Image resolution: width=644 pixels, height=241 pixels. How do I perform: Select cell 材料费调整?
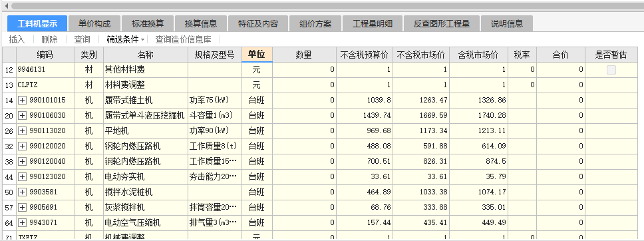(146, 85)
